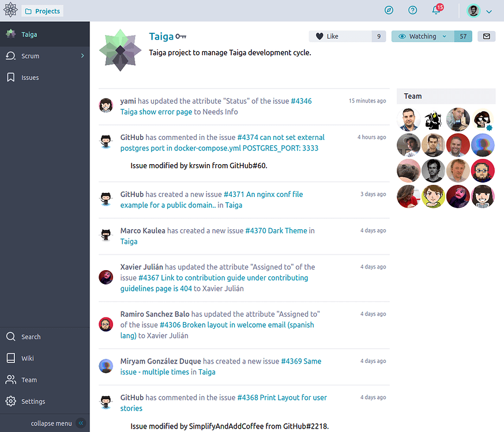
Task: Click a team member avatar in the Team panel
Action: tap(408, 120)
